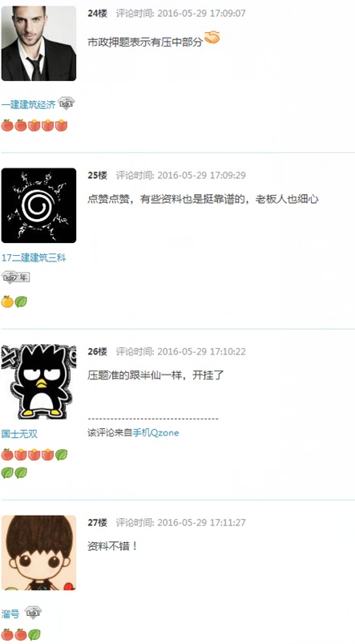This screenshot has height=644, width=355.
Task: Click the black penguin cartoon avatar
Action: (x=38, y=382)
